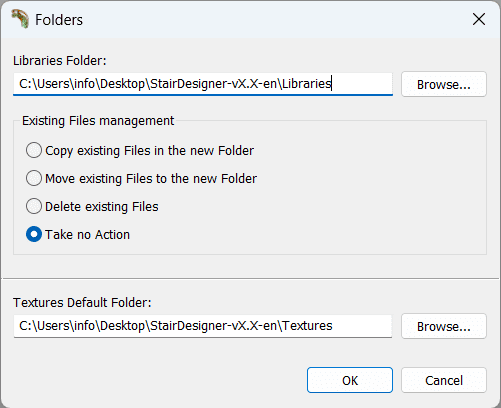The height and width of the screenshot is (408, 501).
Task: Click the StairDesigner icon in the title bar
Action: tap(20, 19)
